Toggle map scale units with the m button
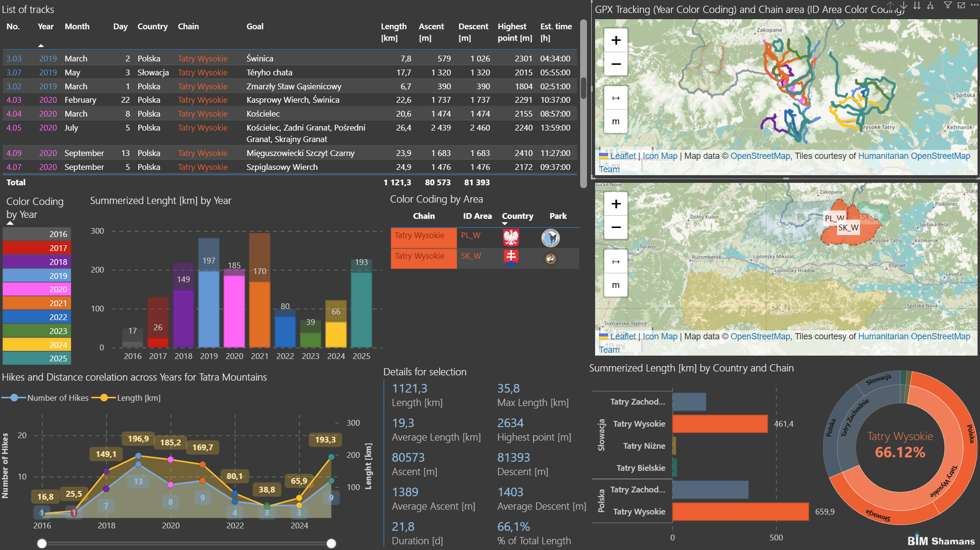980x550 pixels. [x=615, y=121]
